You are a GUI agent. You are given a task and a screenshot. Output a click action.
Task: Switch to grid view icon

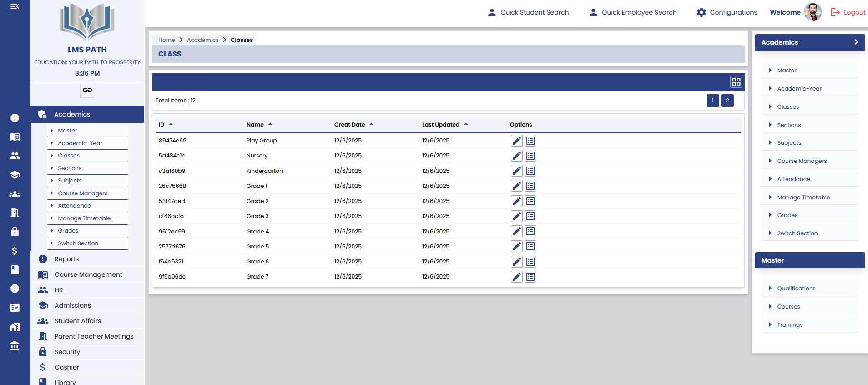[x=736, y=82]
